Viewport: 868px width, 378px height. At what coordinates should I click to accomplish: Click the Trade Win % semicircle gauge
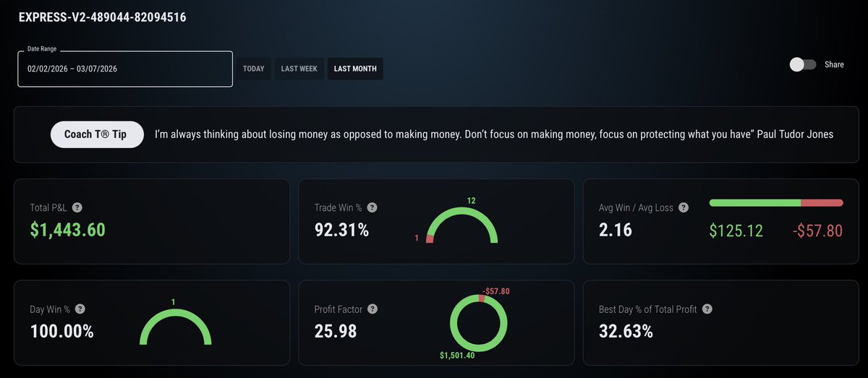(x=462, y=225)
